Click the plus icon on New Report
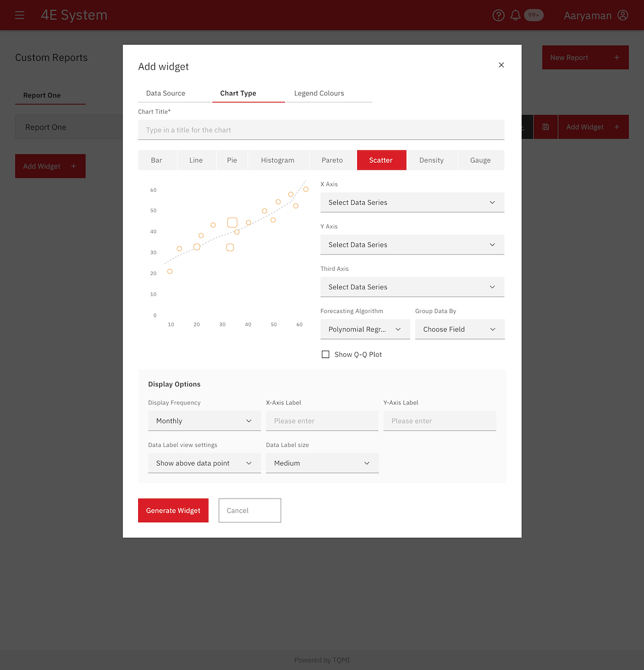 (616, 57)
